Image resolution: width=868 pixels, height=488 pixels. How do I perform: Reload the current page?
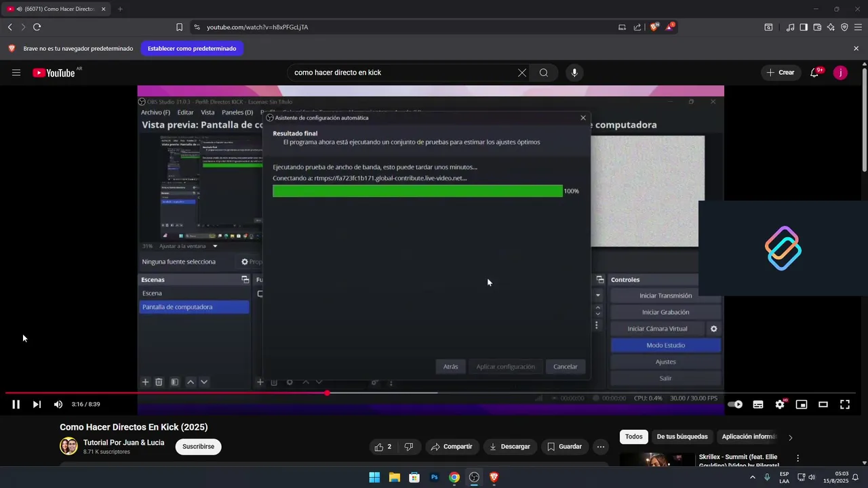[x=37, y=27]
